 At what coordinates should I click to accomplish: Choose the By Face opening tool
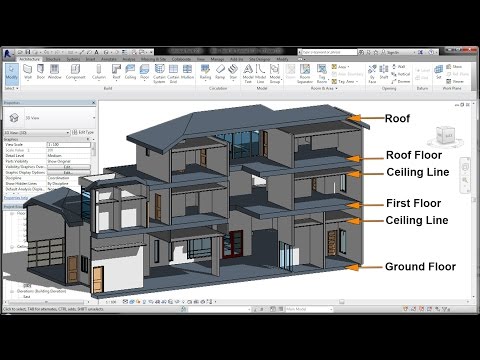[x=372, y=74]
